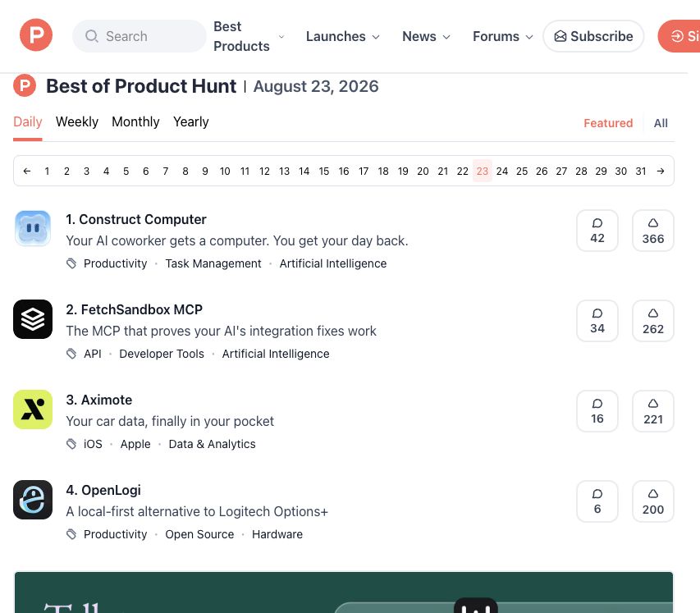Select day 22 in the date strip
The height and width of the screenshot is (613, 700).
[463, 171]
